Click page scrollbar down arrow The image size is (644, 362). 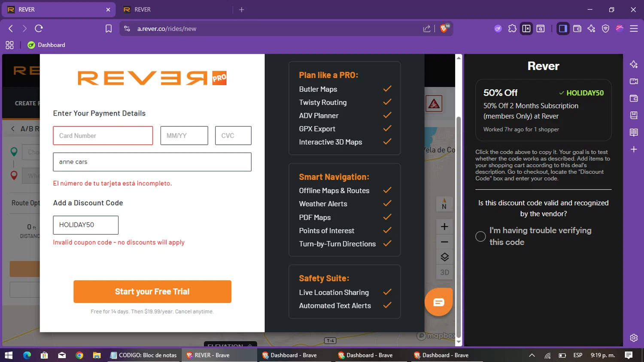(459, 342)
